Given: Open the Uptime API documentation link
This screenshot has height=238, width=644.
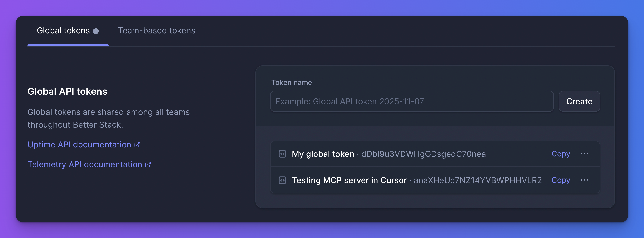Looking at the screenshot, I should 80,144.
